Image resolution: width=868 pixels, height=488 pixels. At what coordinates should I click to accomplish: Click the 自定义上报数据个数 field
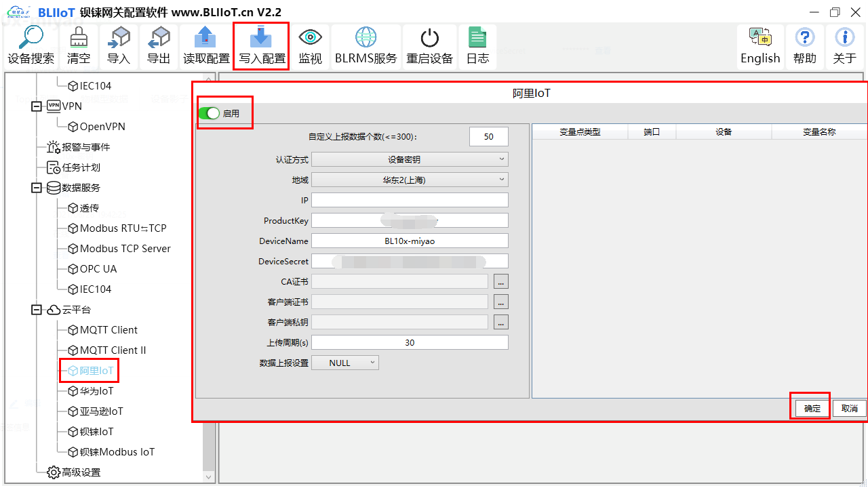(489, 136)
